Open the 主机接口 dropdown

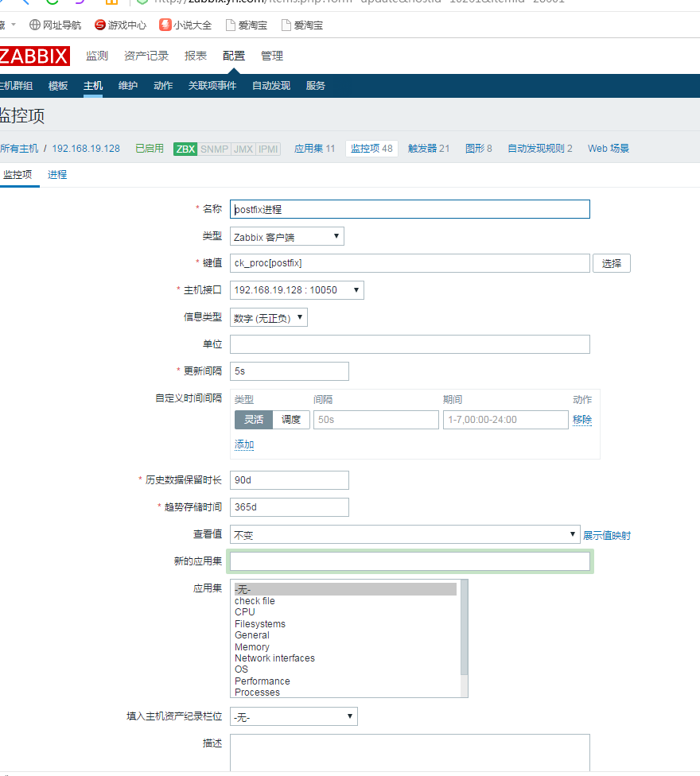[x=297, y=290]
